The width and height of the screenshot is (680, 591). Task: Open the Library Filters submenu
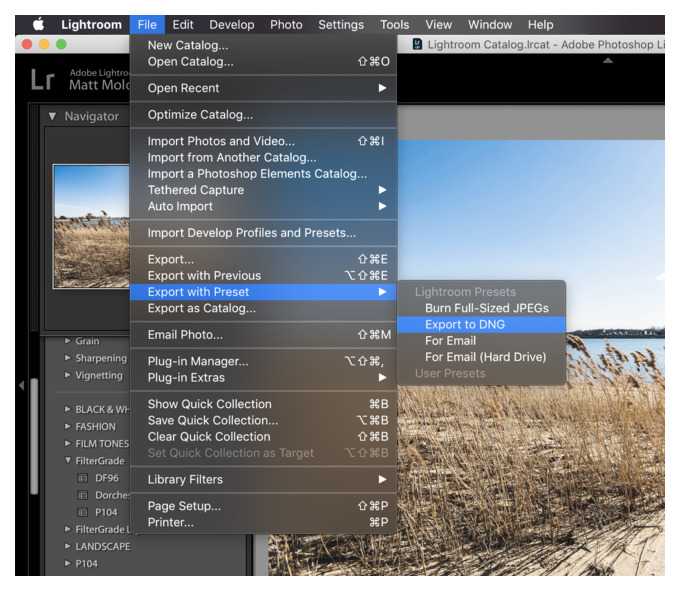tap(263, 480)
